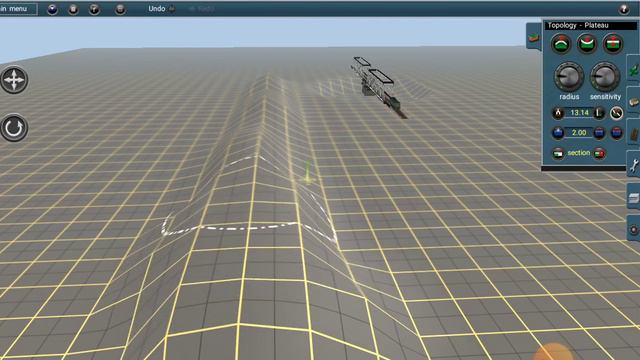Undo the last terrain edit
The height and width of the screenshot is (360, 640).
coord(162,9)
